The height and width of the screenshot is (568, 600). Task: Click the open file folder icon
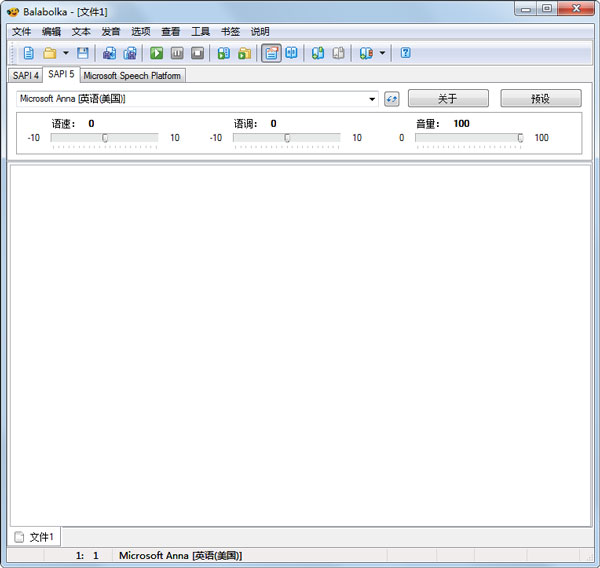49,53
